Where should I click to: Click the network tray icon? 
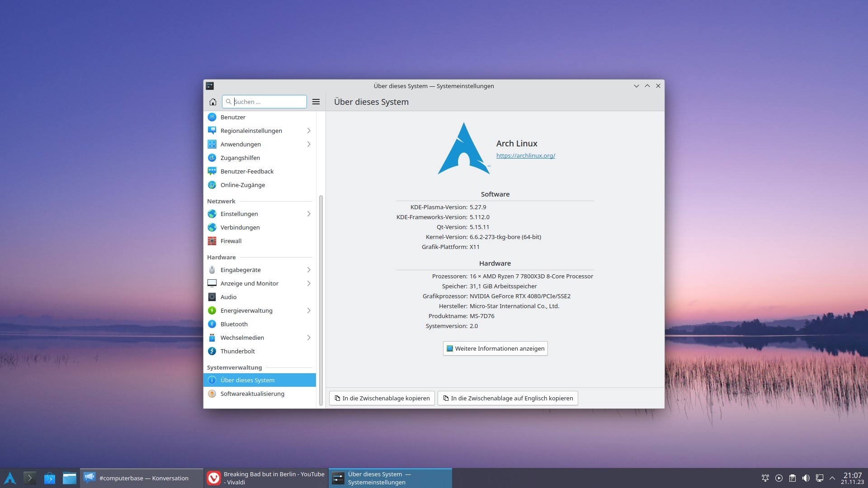click(x=820, y=478)
